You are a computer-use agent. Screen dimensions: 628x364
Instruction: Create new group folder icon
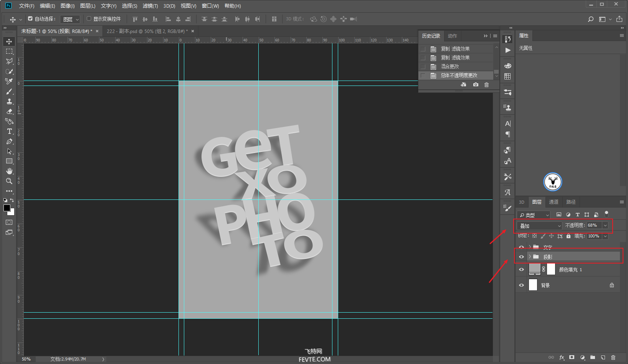pyautogui.click(x=592, y=357)
